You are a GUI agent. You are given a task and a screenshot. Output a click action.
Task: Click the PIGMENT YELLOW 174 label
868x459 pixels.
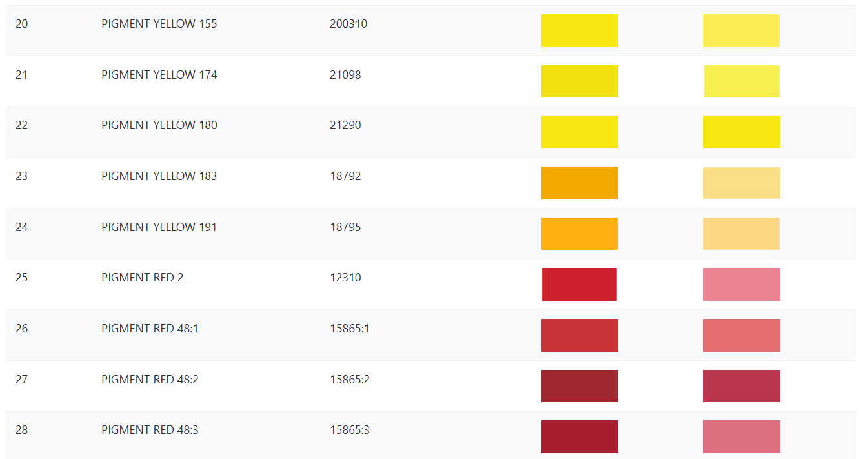point(159,75)
